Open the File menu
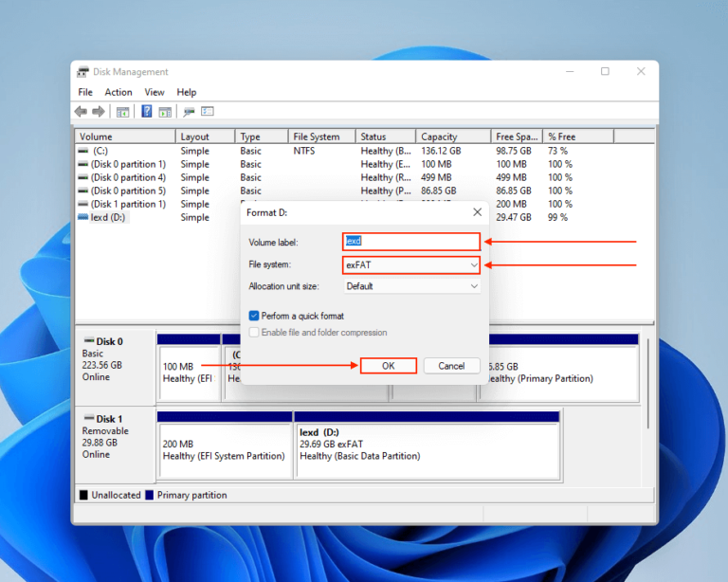Screen dimensions: 728x582 click(x=85, y=92)
